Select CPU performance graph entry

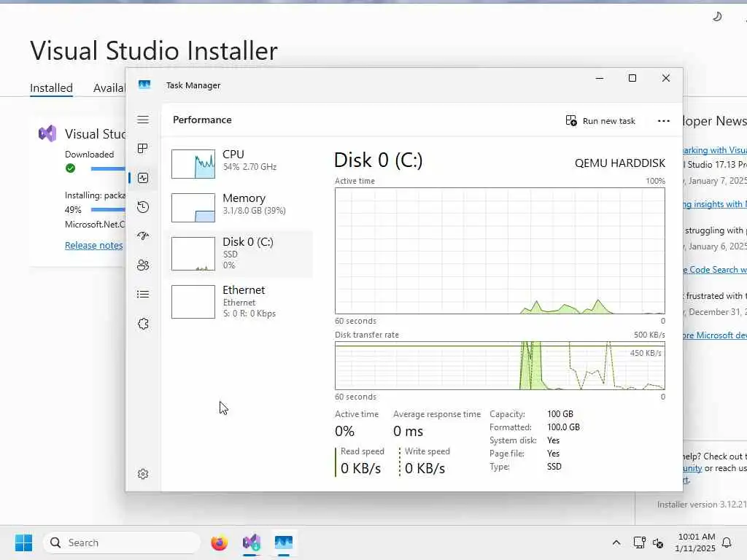239,164
